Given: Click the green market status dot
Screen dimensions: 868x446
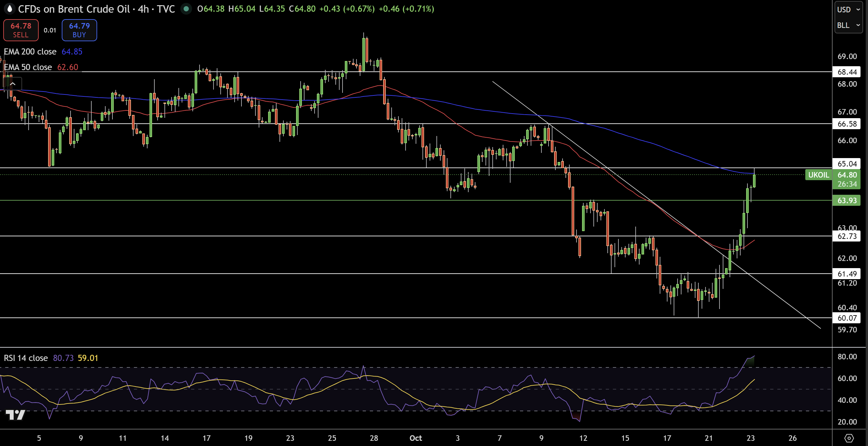Looking at the screenshot, I should [x=186, y=9].
